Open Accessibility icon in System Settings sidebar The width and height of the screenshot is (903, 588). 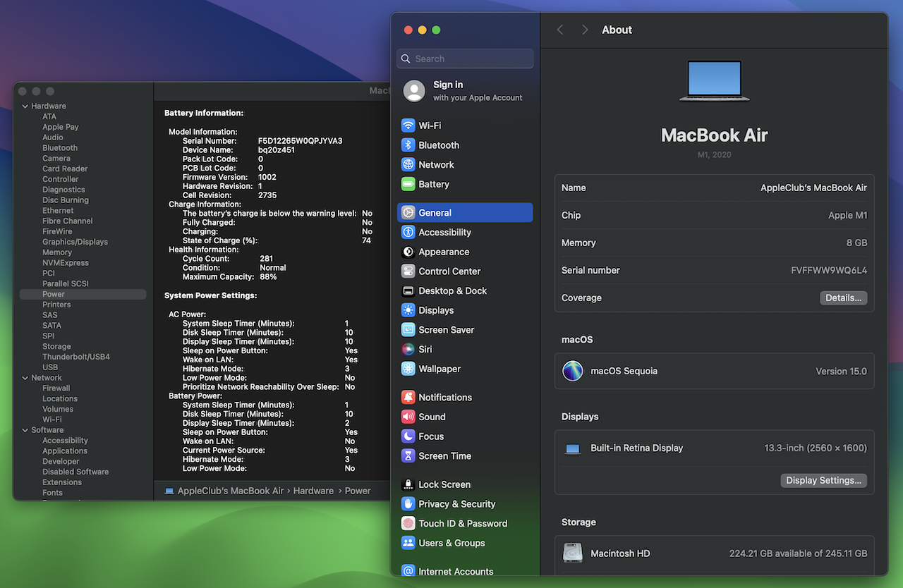408,232
